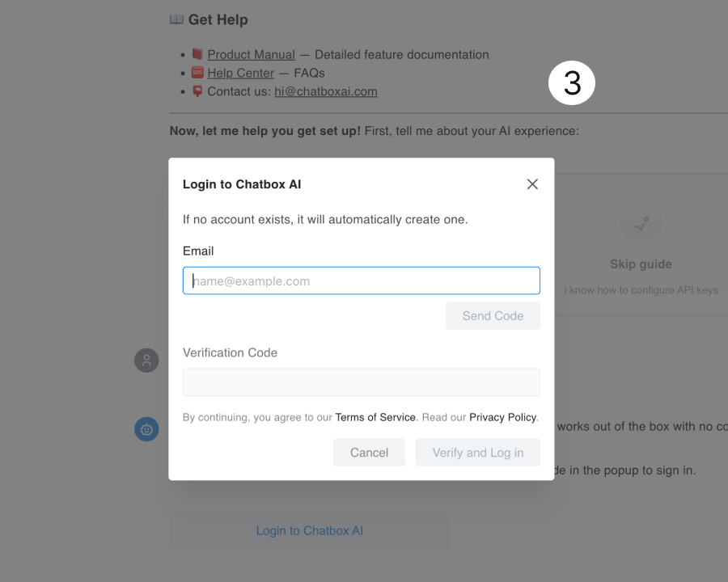Focus the Email input field
Screen dimensions: 728x582
[x=362, y=280]
